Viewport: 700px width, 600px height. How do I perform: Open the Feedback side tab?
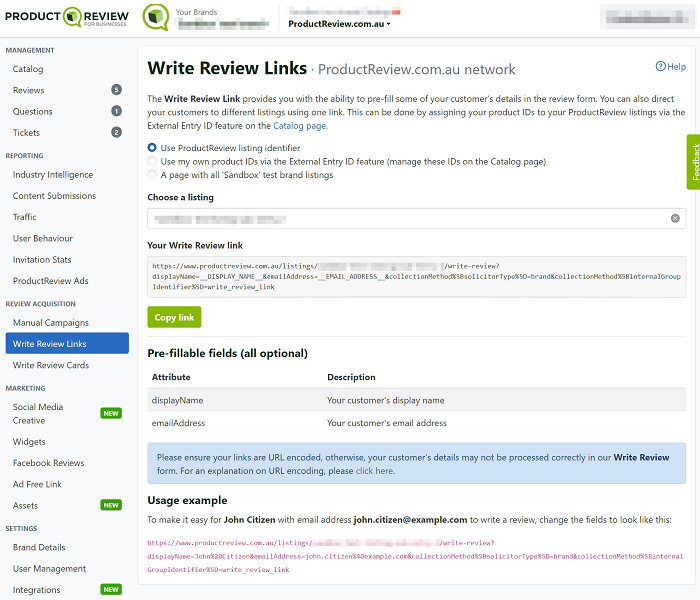694,162
